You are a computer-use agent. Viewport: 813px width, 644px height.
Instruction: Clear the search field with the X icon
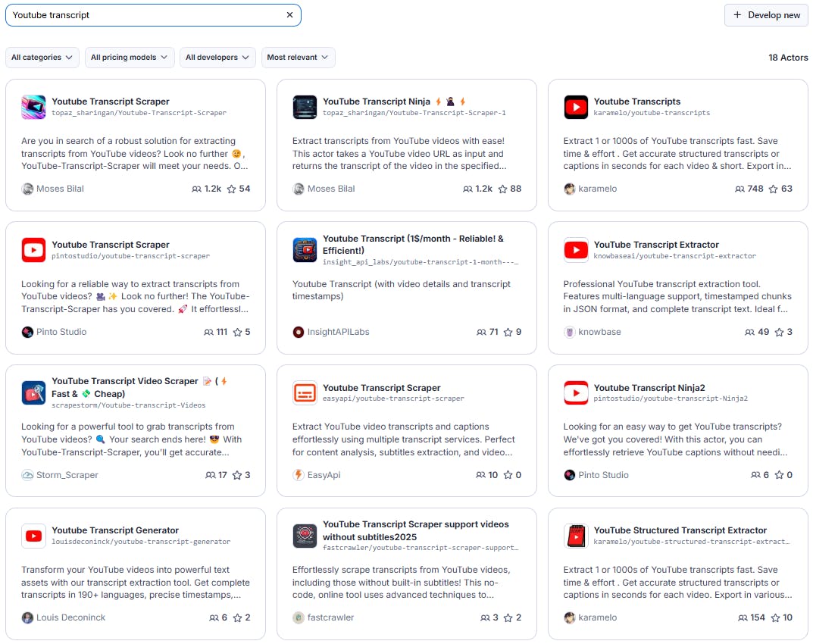click(x=290, y=15)
